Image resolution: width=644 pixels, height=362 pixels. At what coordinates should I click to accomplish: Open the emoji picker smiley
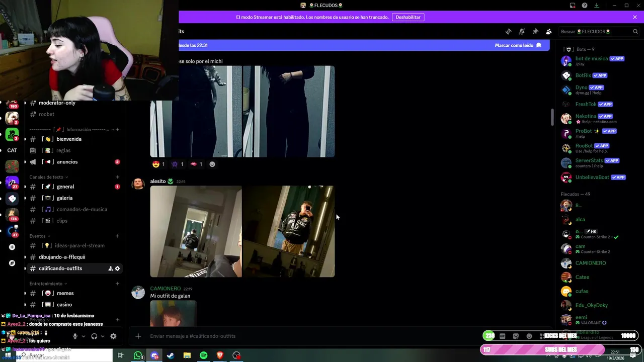coord(529,336)
